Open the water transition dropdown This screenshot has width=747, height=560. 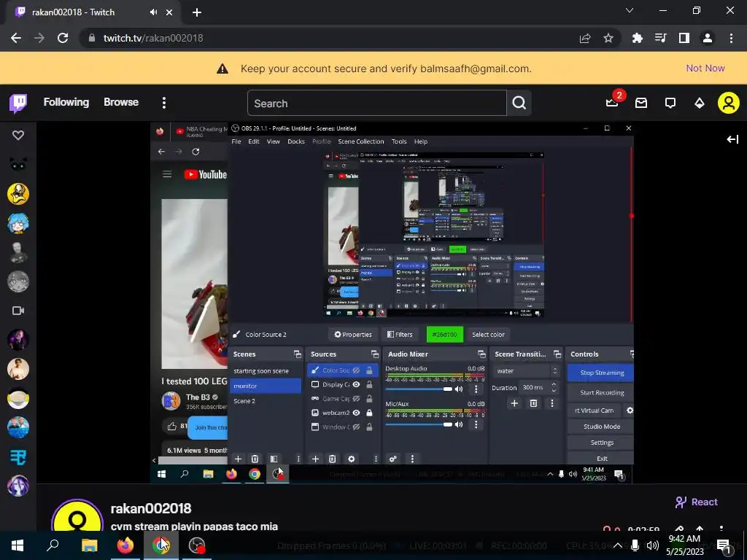click(527, 371)
